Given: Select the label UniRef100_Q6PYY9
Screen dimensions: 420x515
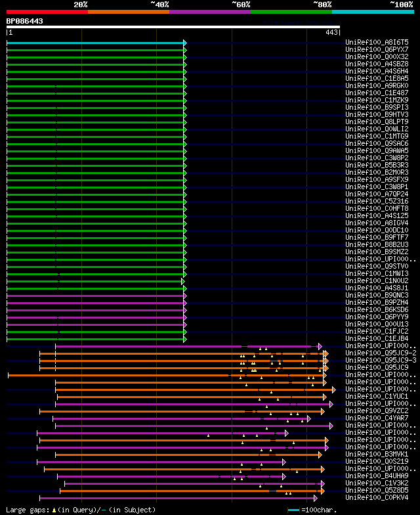Looking at the screenshot, I should 377,317.
